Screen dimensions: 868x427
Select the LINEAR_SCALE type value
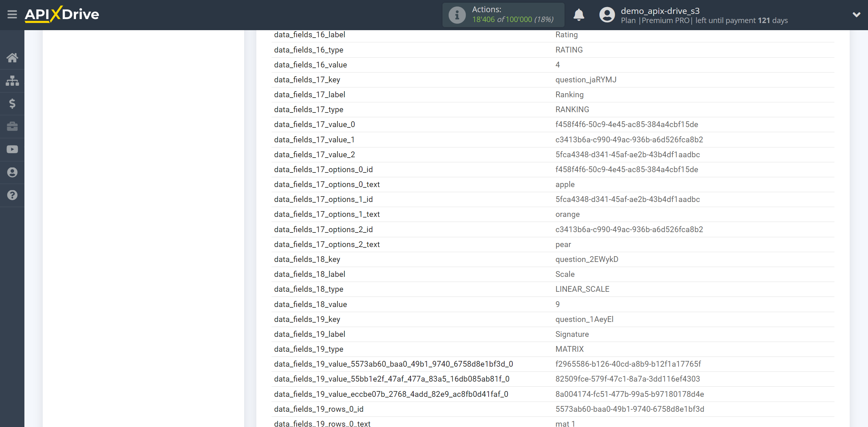point(582,289)
